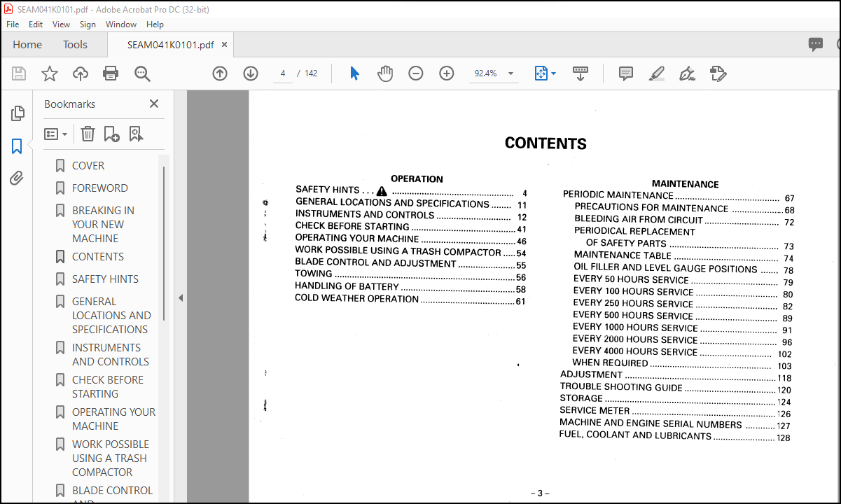Screen dimensions: 841x504
Task: Print the document with the printer icon
Action: 111,73
